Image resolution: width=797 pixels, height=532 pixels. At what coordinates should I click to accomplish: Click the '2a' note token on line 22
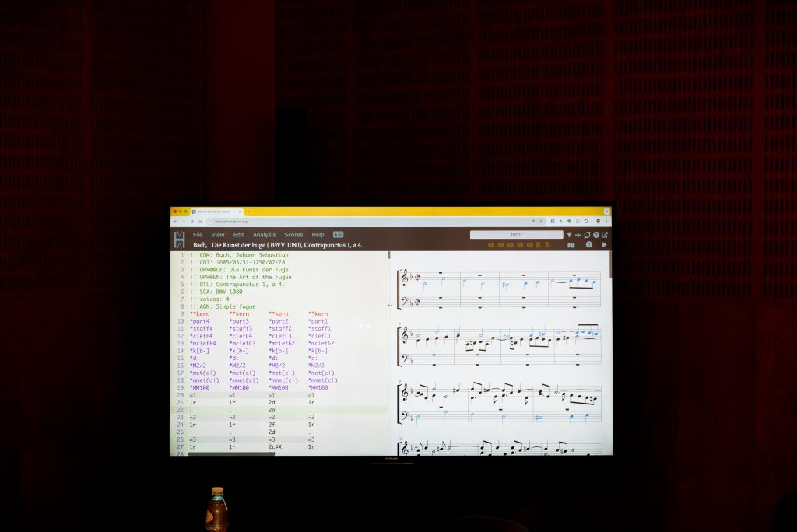coord(272,410)
